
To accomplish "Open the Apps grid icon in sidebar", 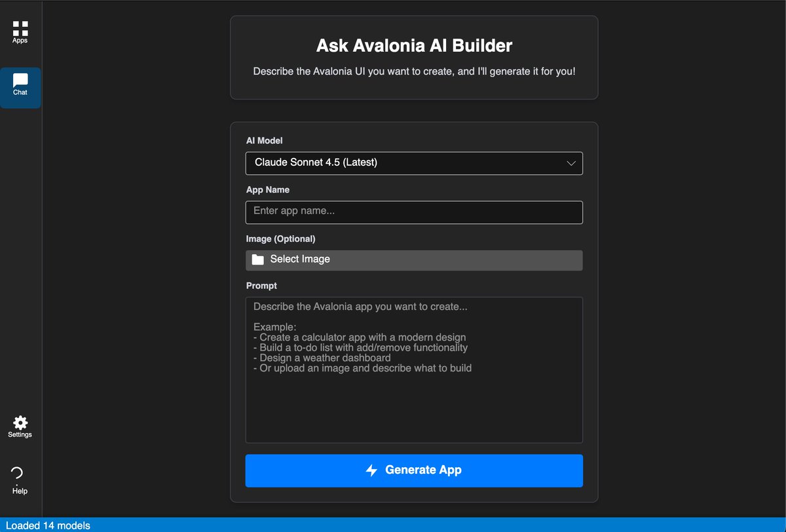I will pos(20,28).
